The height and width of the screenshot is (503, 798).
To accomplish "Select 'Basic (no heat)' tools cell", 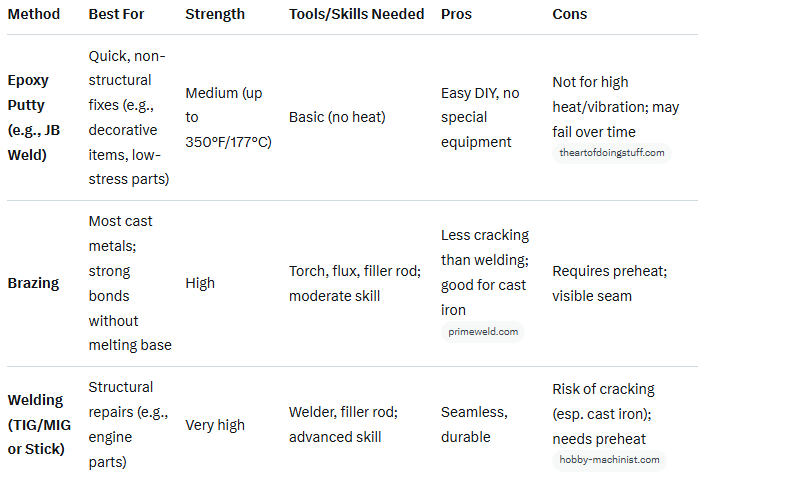I will point(337,117).
